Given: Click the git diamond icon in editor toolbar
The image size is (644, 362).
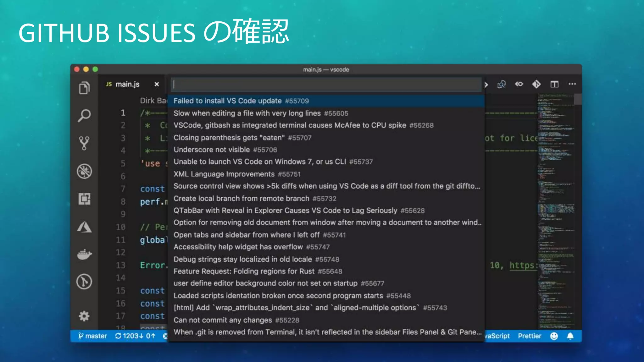Looking at the screenshot, I should coord(536,84).
